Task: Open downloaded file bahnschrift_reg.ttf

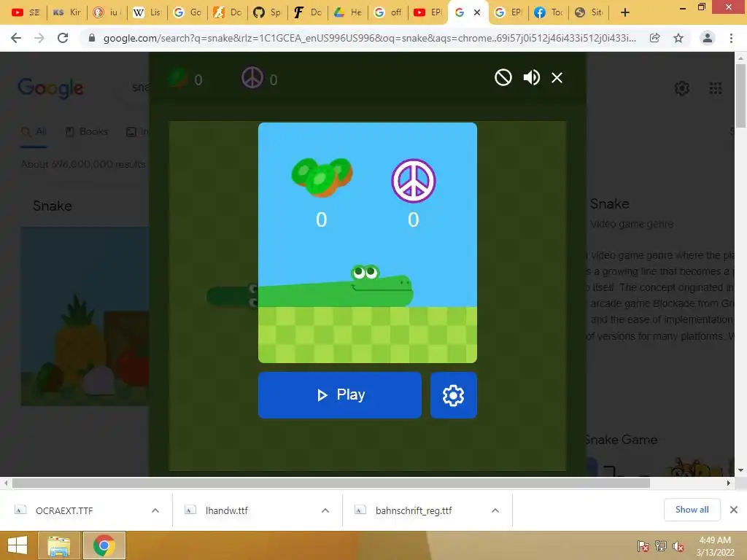Action: (x=414, y=510)
